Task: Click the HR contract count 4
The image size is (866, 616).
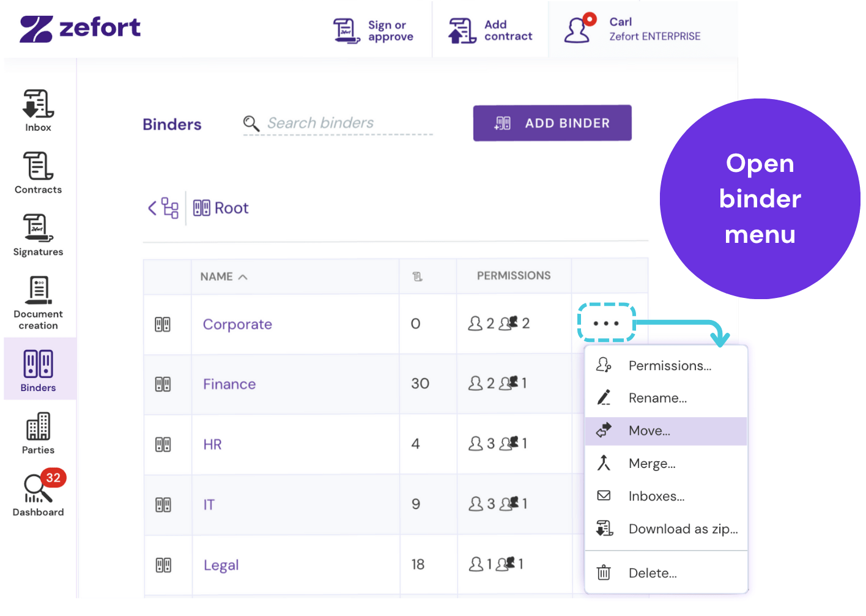Action: [416, 444]
